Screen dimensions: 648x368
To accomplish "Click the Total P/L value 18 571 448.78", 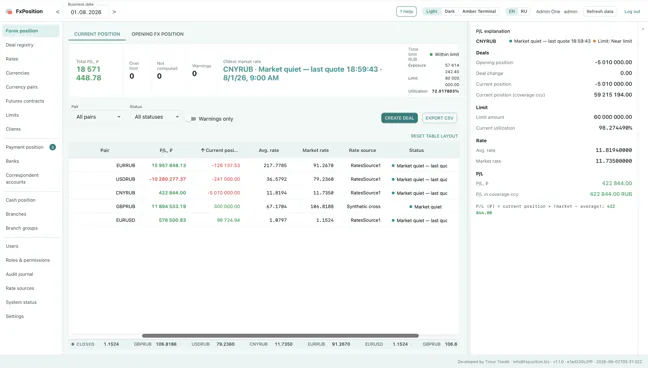I will (x=88, y=74).
